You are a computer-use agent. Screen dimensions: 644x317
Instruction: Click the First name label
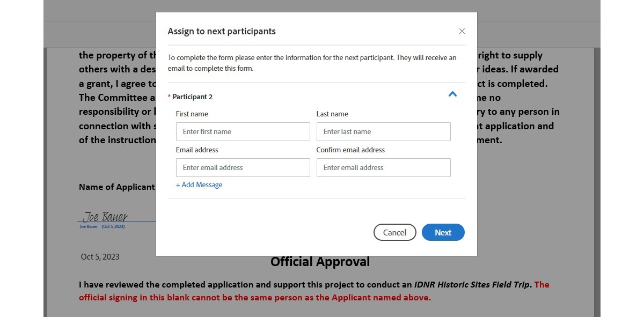click(192, 114)
